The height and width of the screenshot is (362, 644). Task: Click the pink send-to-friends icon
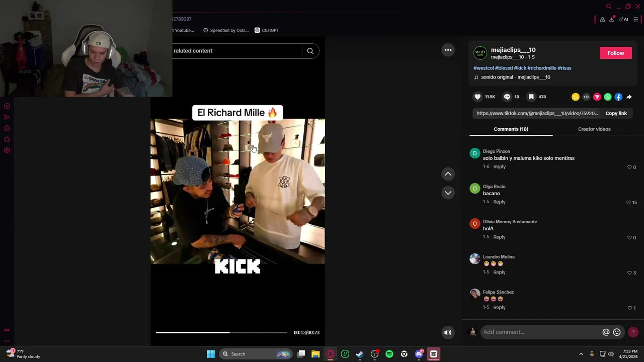pyautogui.click(x=597, y=97)
